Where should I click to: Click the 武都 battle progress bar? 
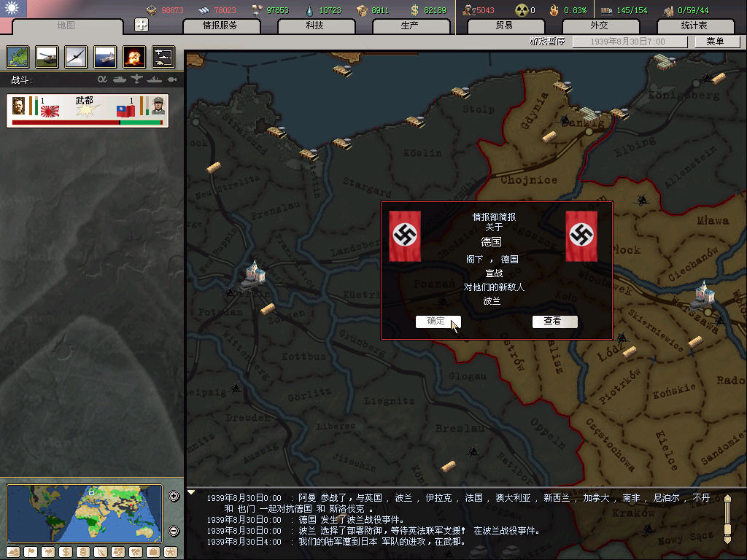coord(88,122)
